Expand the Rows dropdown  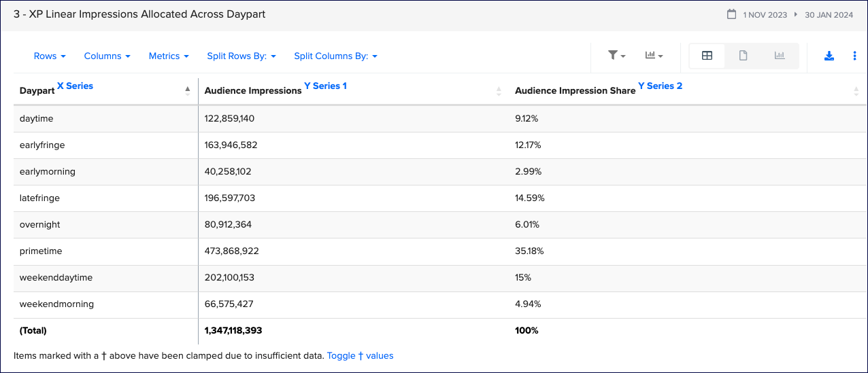point(50,56)
